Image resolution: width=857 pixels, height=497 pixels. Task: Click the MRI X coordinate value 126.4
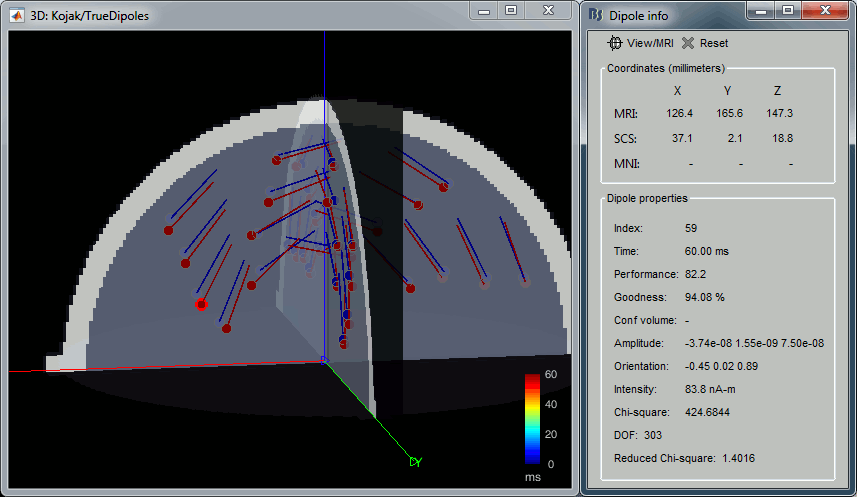tap(680, 113)
